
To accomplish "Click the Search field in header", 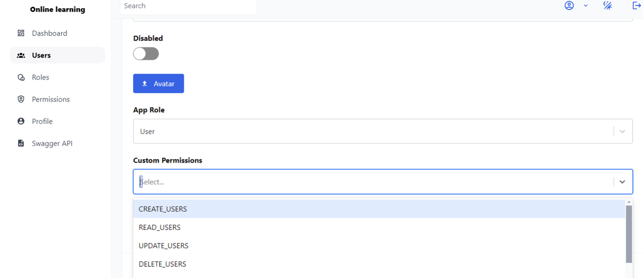I will click(x=188, y=6).
